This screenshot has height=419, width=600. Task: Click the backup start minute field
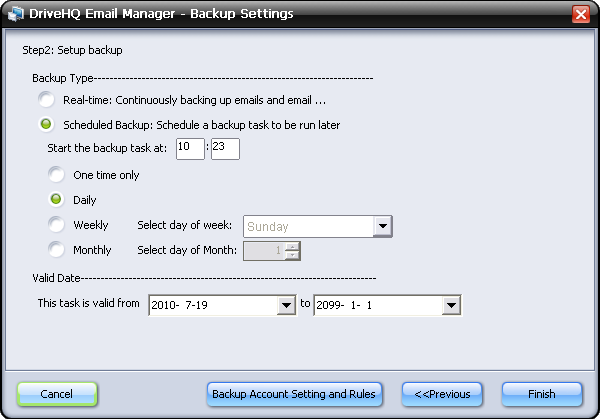coord(225,149)
